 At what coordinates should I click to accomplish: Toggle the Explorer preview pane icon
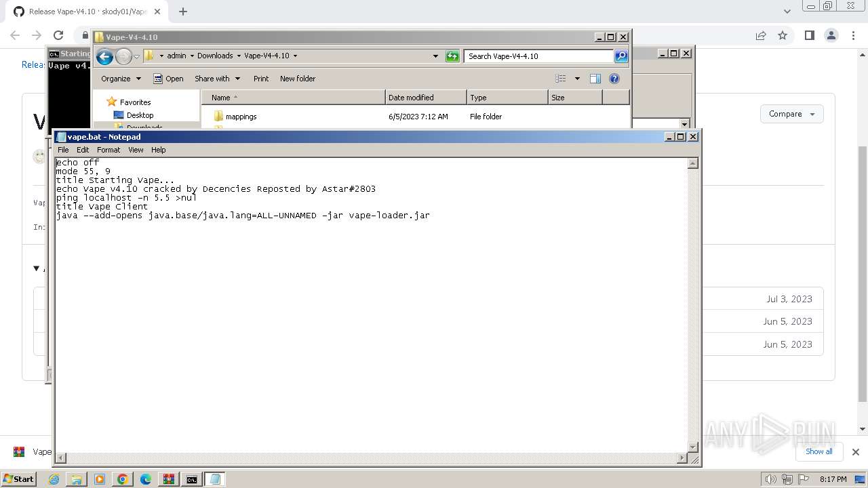[595, 79]
